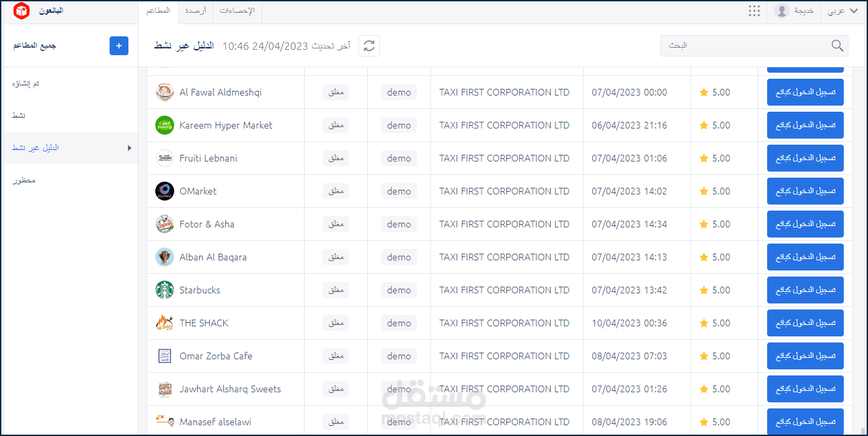
Task: Click the OMarket logo
Action: click(x=165, y=191)
